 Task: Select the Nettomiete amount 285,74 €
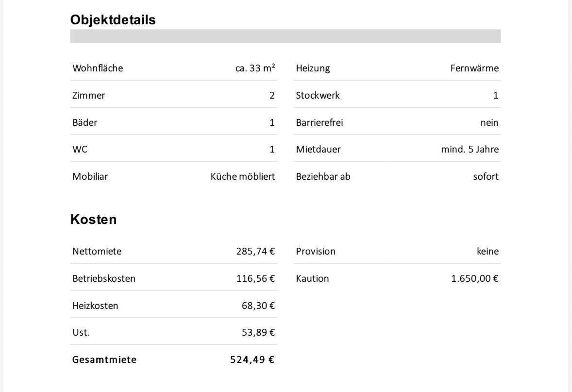(255, 251)
